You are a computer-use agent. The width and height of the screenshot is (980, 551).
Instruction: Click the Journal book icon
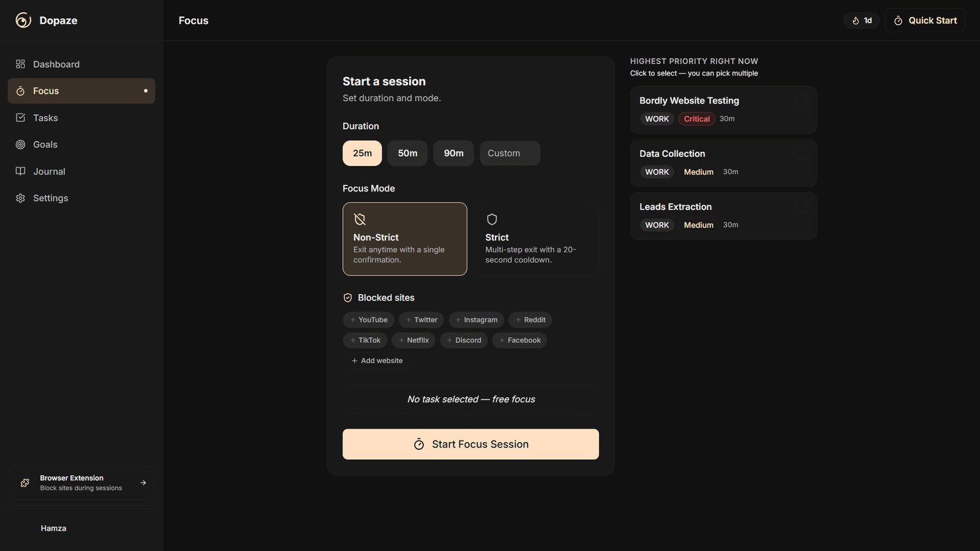click(20, 171)
